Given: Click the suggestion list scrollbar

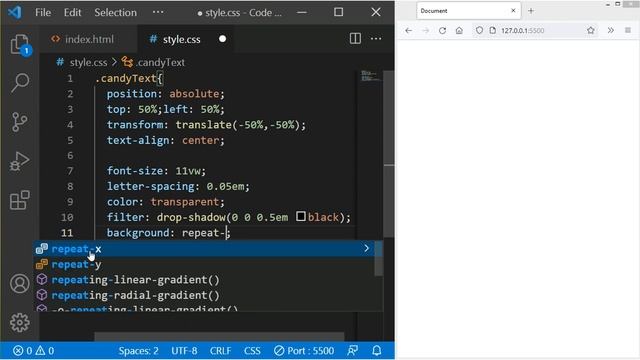Looking at the screenshot, I should (x=378, y=258).
